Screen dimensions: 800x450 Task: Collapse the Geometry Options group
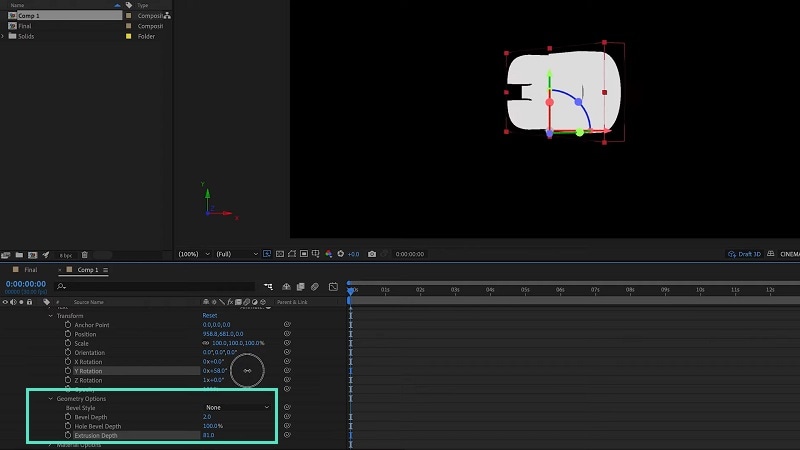(x=51, y=398)
